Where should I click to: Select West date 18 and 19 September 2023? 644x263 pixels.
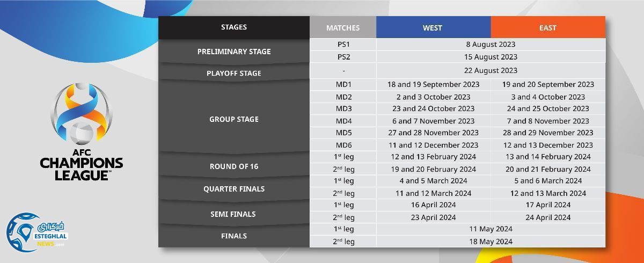tap(433, 84)
